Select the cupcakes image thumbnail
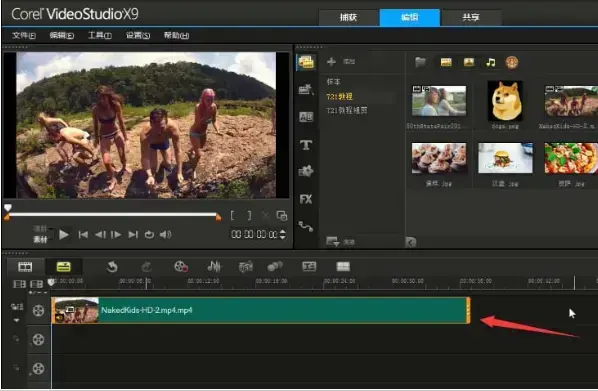Screen dimensions: 598x391 point(439,158)
